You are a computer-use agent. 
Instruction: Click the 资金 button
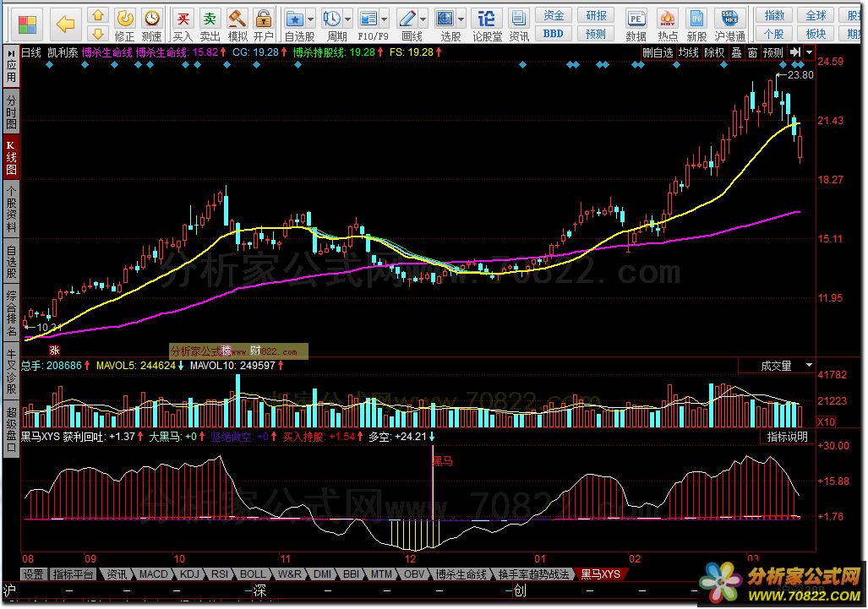(553, 15)
